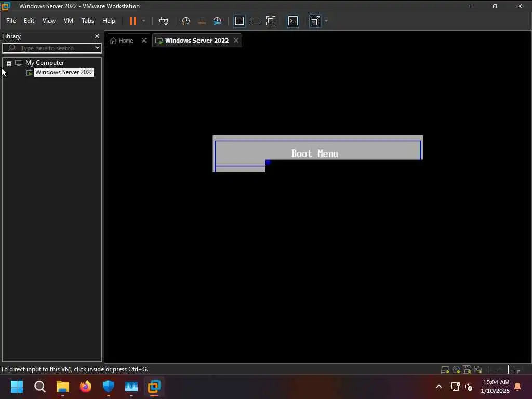Click the library search field
The width and height of the screenshot is (532, 399).
(x=51, y=48)
